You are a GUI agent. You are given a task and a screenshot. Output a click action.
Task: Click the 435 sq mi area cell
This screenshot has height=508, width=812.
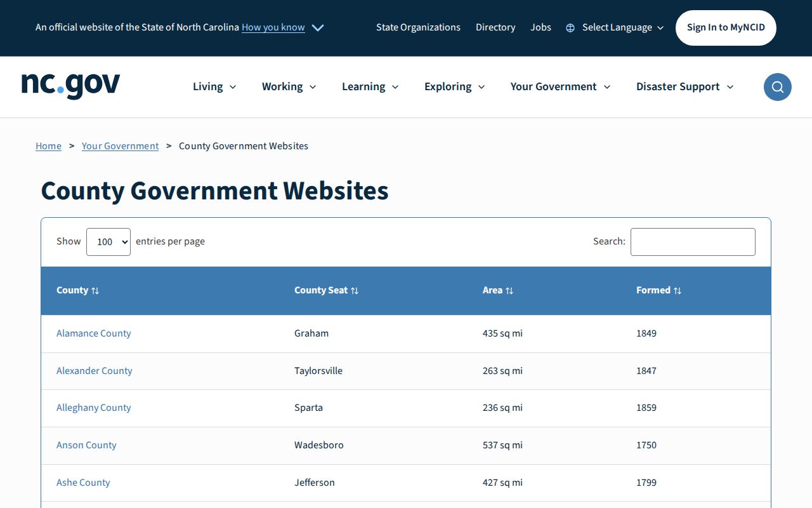click(x=502, y=333)
